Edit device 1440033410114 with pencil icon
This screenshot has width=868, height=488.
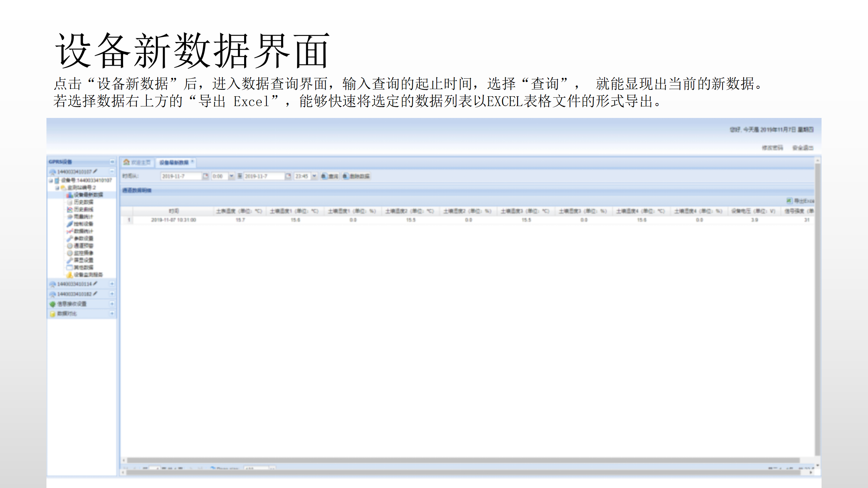point(95,283)
